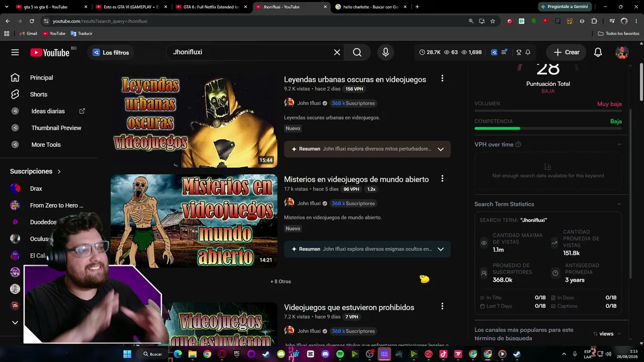The height and width of the screenshot is (362, 644).
Task: Launch Spotify from the taskbar
Action: (x=340, y=354)
